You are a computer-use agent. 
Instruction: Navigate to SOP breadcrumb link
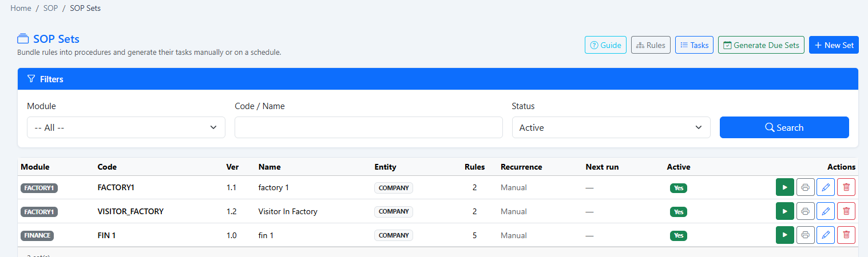pyautogui.click(x=50, y=9)
